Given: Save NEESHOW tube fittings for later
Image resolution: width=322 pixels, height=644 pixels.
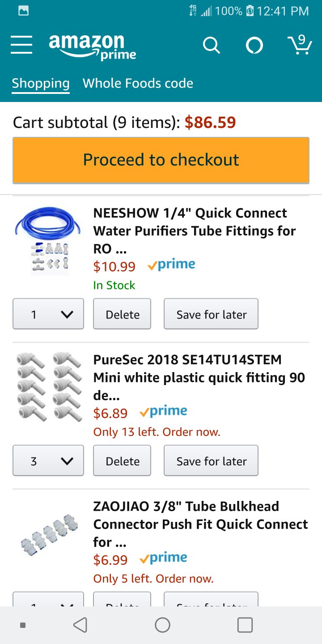Looking at the screenshot, I should click(x=211, y=314).
